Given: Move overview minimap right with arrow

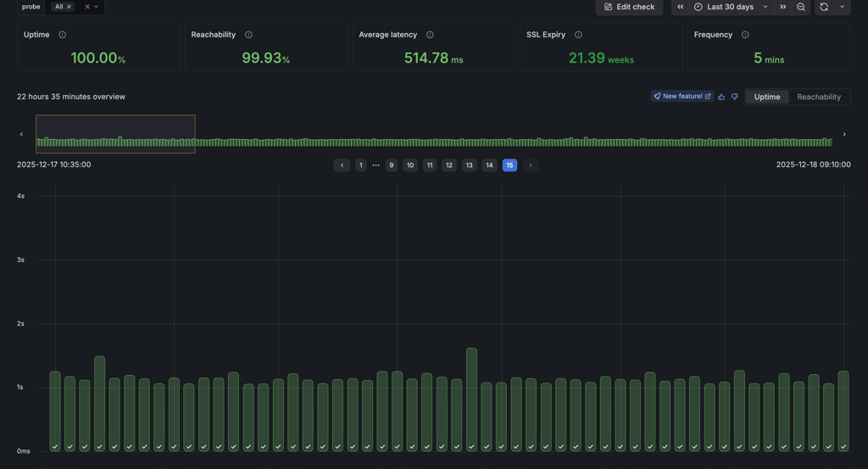Looking at the screenshot, I should coord(844,134).
